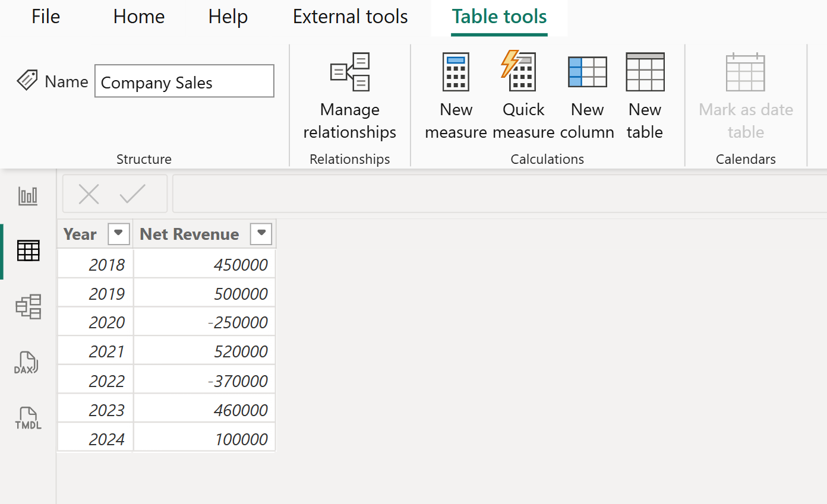827x504 pixels.
Task: Open the TMDL scripting view
Action: pyautogui.click(x=27, y=417)
